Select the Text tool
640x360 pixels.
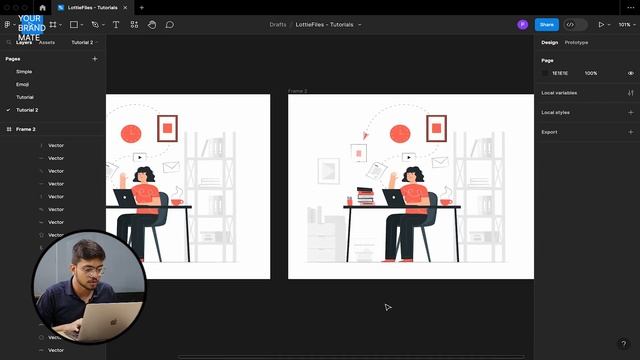116,24
